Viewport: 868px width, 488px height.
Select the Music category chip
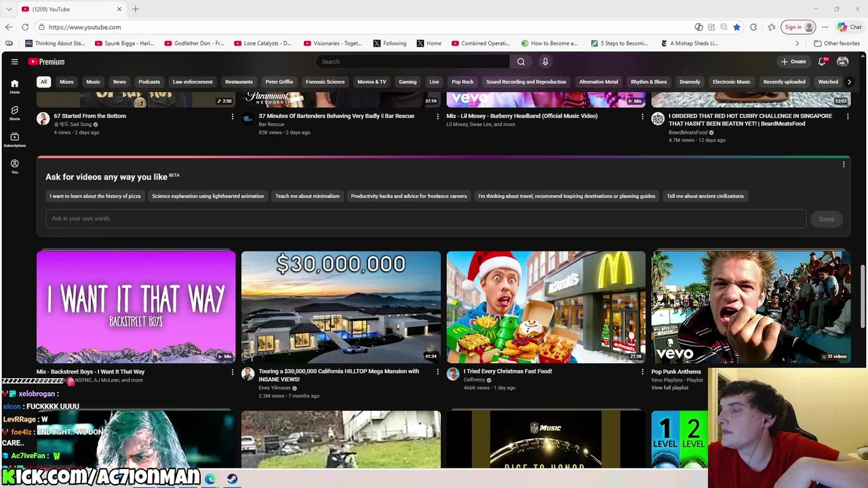pos(93,82)
